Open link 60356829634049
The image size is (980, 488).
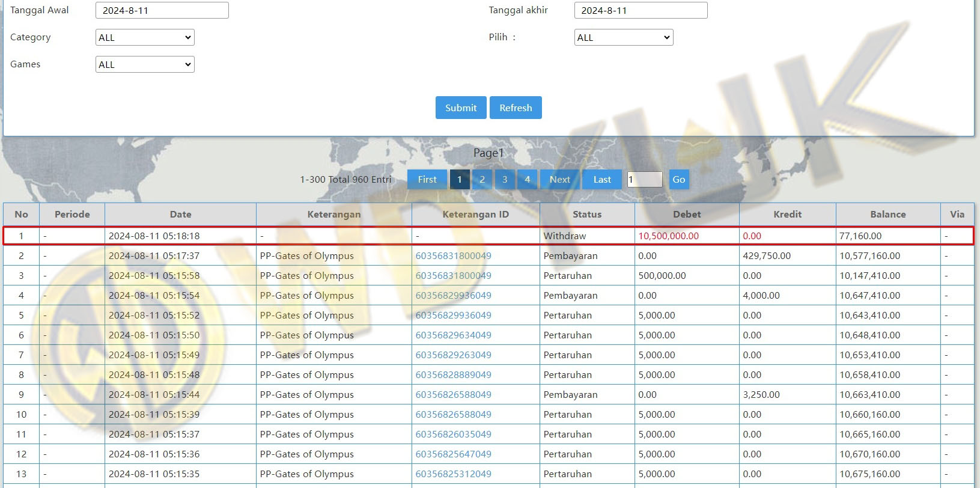point(453,335)
